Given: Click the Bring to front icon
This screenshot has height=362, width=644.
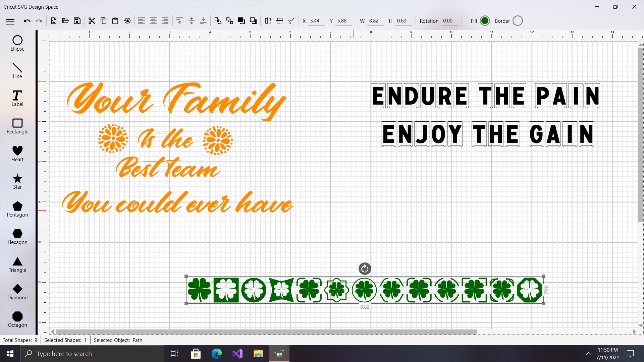Looking at the screenshot, I should pos(241,21).
